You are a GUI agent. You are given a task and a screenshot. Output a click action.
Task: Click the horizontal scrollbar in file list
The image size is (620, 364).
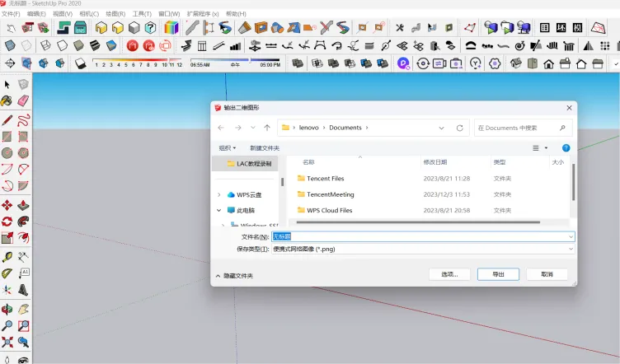[418, 222]
